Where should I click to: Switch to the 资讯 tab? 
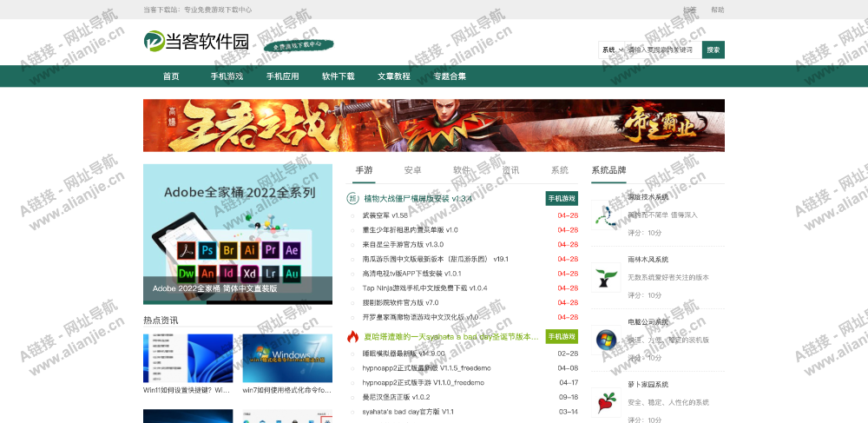coord(511,170)
